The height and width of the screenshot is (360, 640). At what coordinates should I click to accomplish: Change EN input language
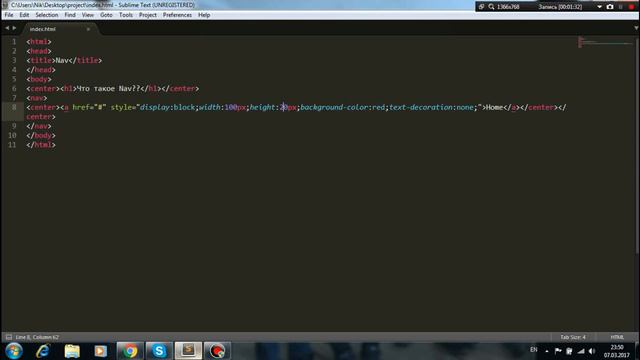click(533, 350)
